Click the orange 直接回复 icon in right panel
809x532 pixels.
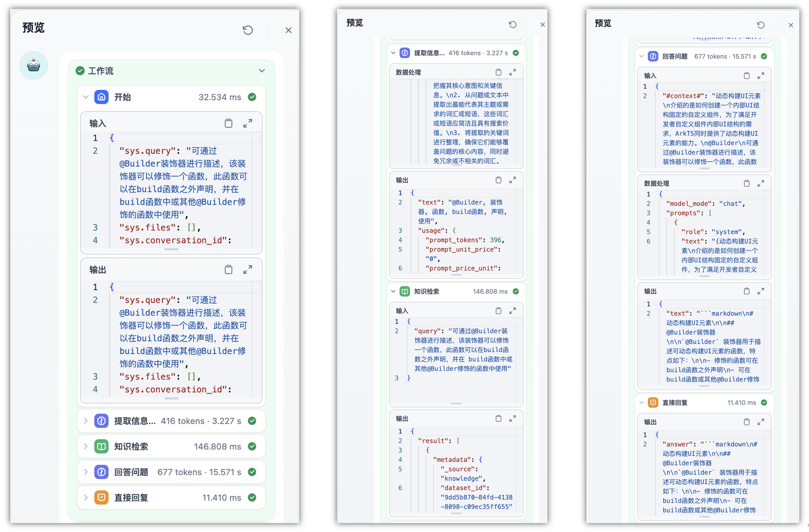[653, 403]
